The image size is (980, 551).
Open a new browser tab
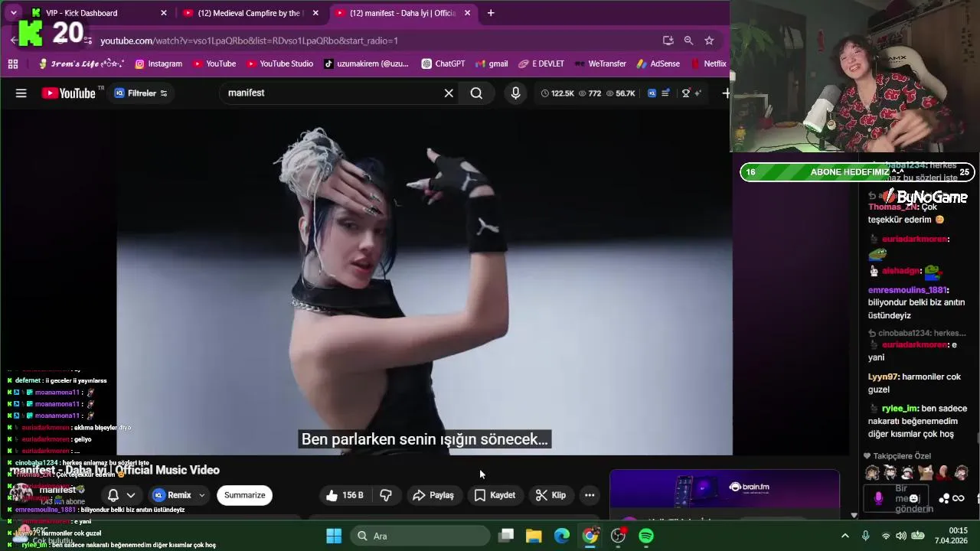pos(491,13)
